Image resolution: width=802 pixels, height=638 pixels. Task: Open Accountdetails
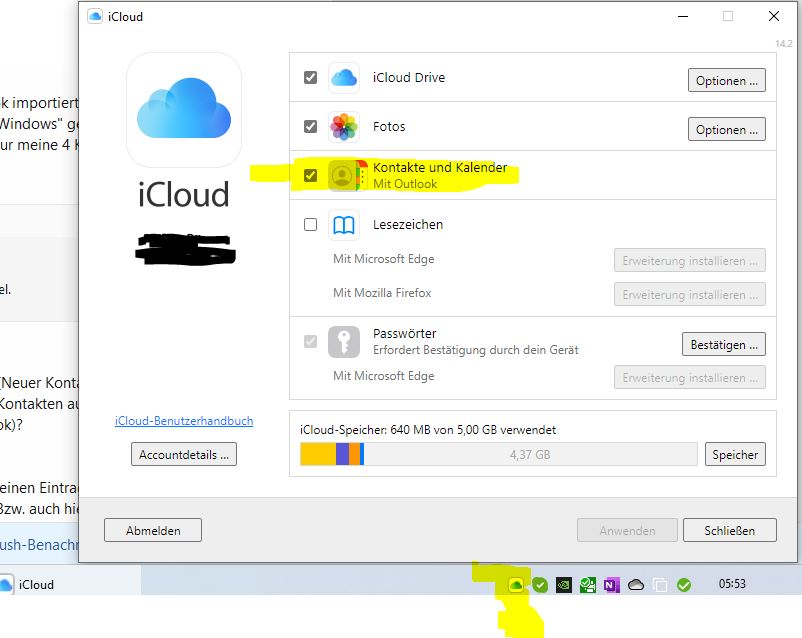(x=184, y=454)
